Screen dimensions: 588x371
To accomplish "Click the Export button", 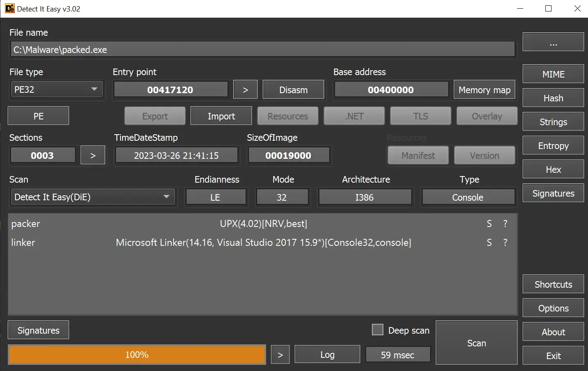I will point(155,116).
